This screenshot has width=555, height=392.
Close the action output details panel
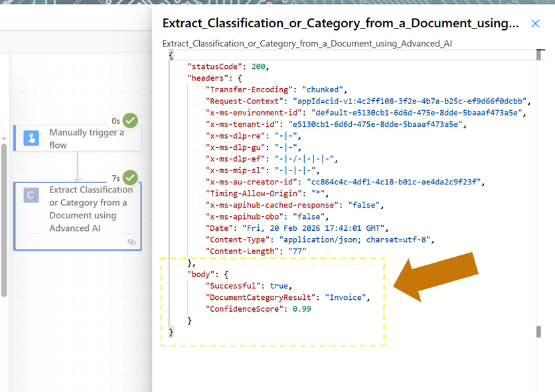535,24
